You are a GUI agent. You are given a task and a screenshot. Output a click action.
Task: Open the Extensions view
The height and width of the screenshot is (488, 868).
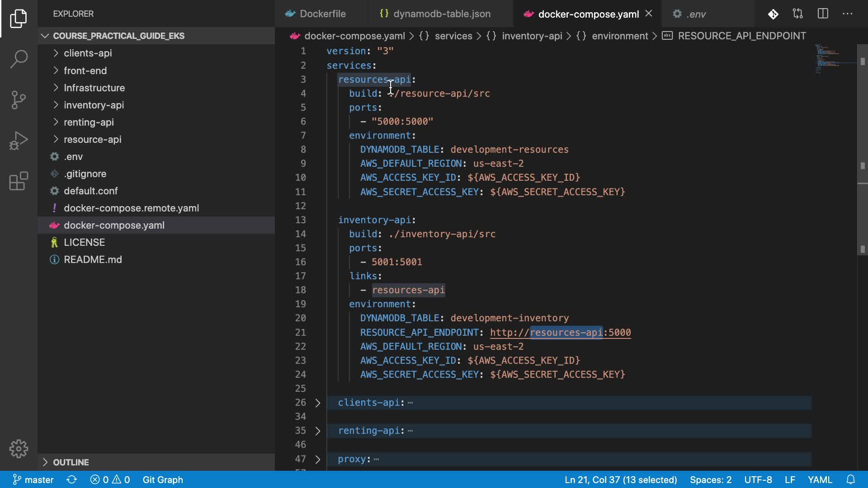(x=19, y=181)
